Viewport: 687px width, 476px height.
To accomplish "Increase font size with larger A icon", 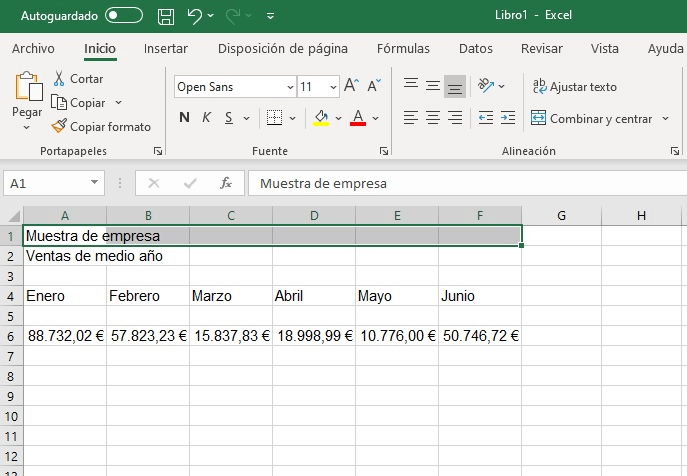I will [351, 87].
